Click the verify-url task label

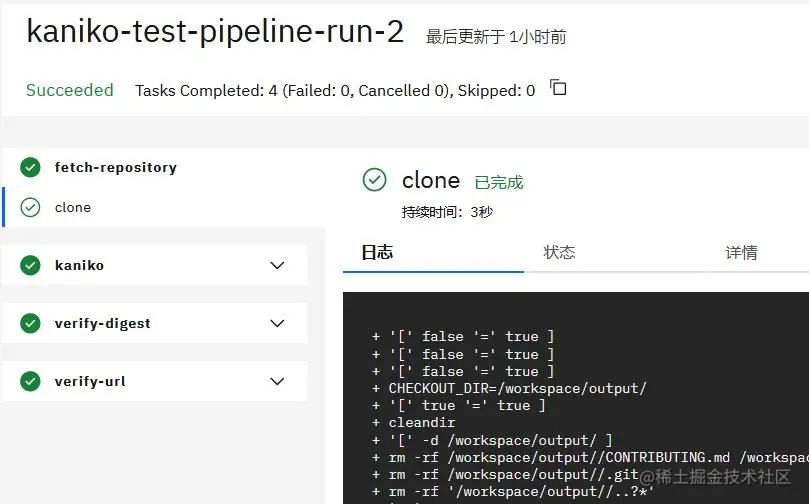90,381
